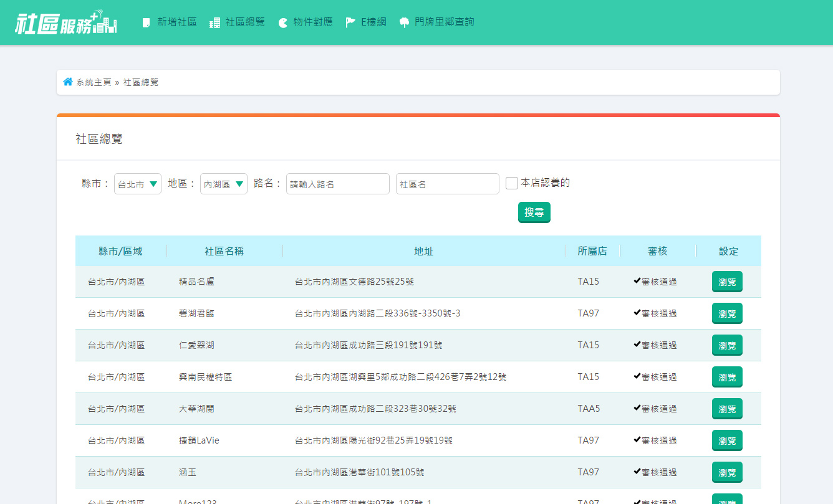The height and width of the screenshot is (504, 833).
Task: Click 瀏覽 for 碧湖君臨
Action: (x=727, y=314)
